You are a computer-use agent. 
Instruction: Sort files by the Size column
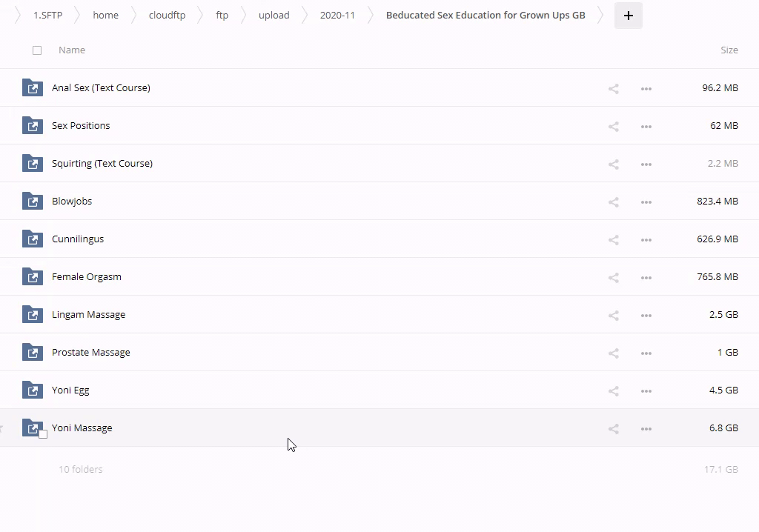[x=729, y=50]
